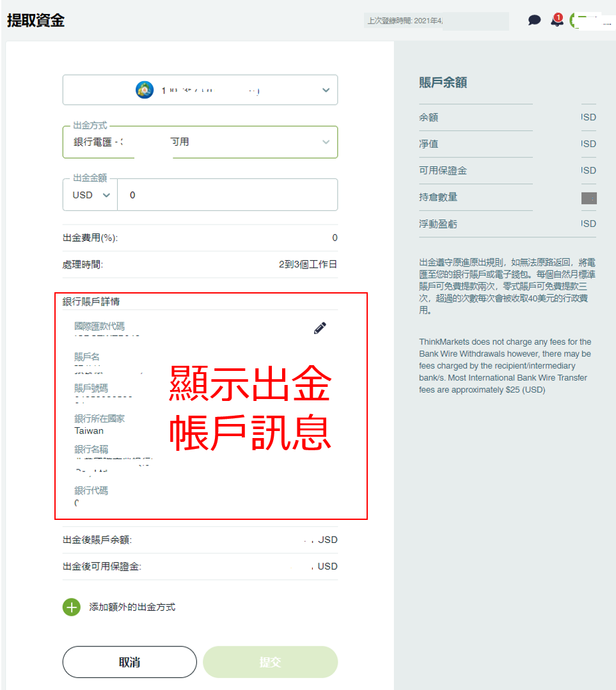Click the 銀行名稱 field label
Viewport: 616px width, 690px height.
pos(91,450)
